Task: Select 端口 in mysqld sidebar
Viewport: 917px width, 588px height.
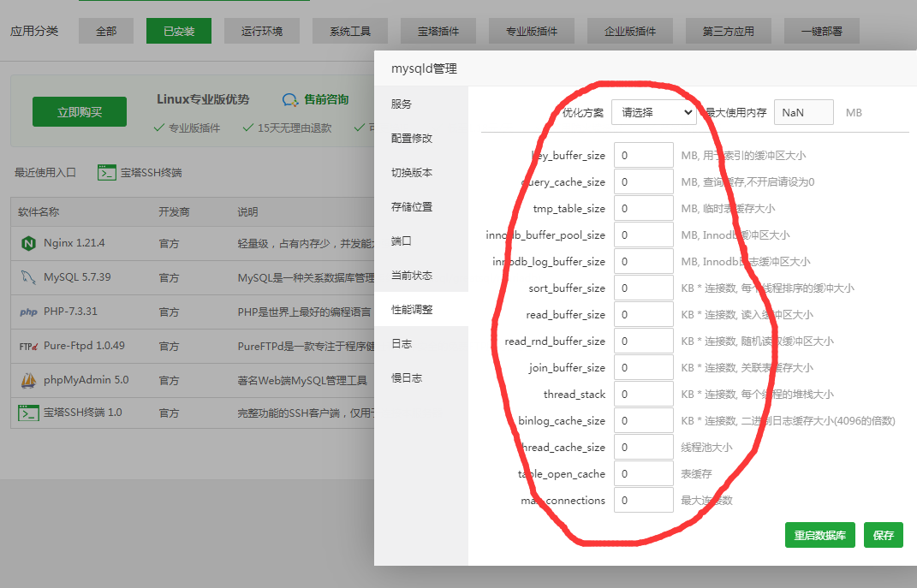Action: click(421, 241)
